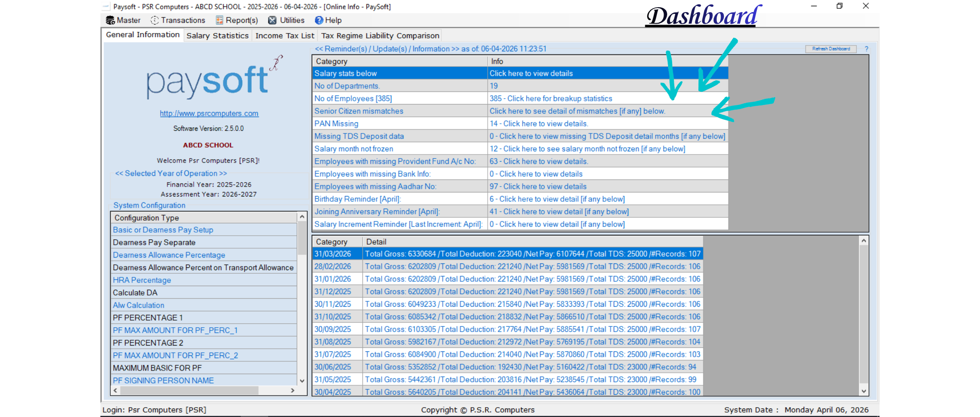Switch to the Salary Statistics tab
Viewport: 980px width, 417px height.
pos(217,36)
